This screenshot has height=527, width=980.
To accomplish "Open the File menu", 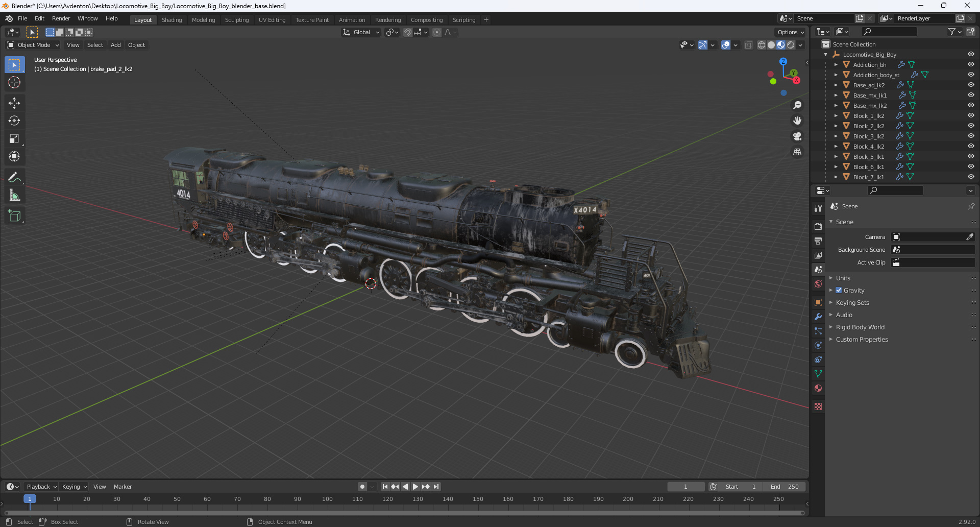I will click(22, 18).
